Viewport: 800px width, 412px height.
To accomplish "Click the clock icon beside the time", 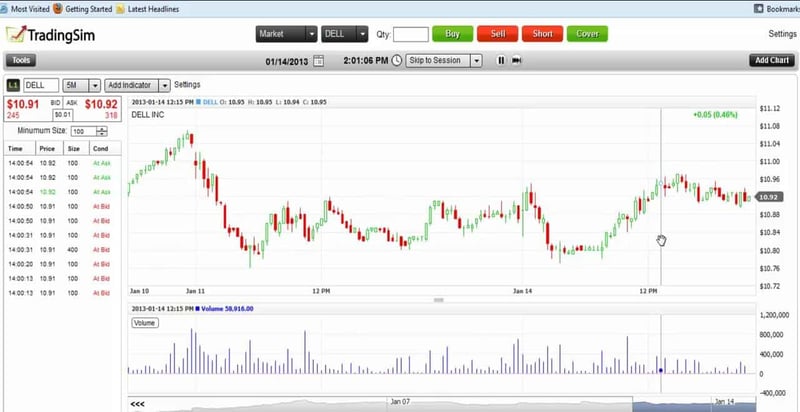I will point(397,60).
